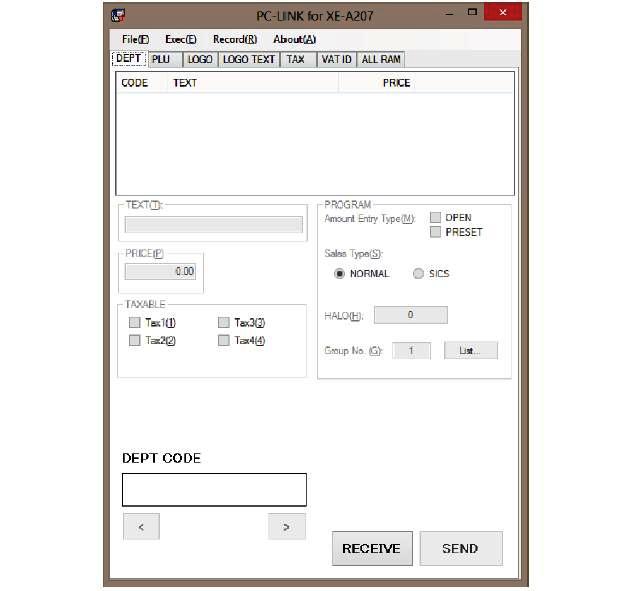Select the TAX tab
The height and width of the screenshot is (591, 640).
296,59
